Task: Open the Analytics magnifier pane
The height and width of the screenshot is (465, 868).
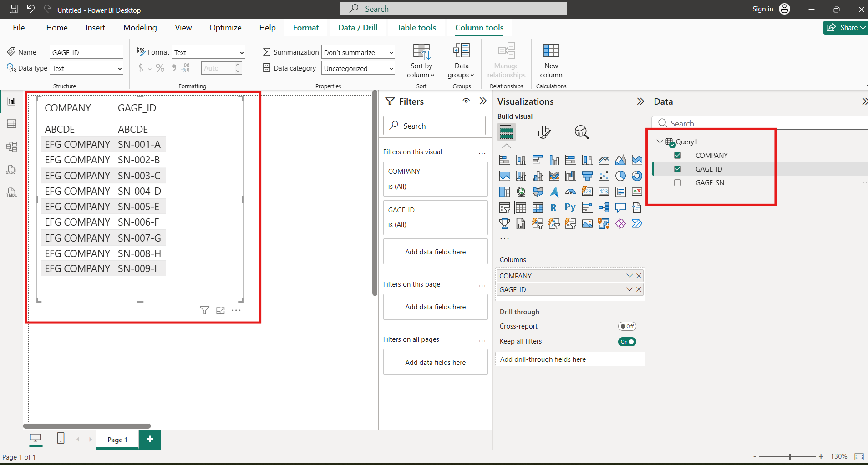Action: [x=581, y=132]
